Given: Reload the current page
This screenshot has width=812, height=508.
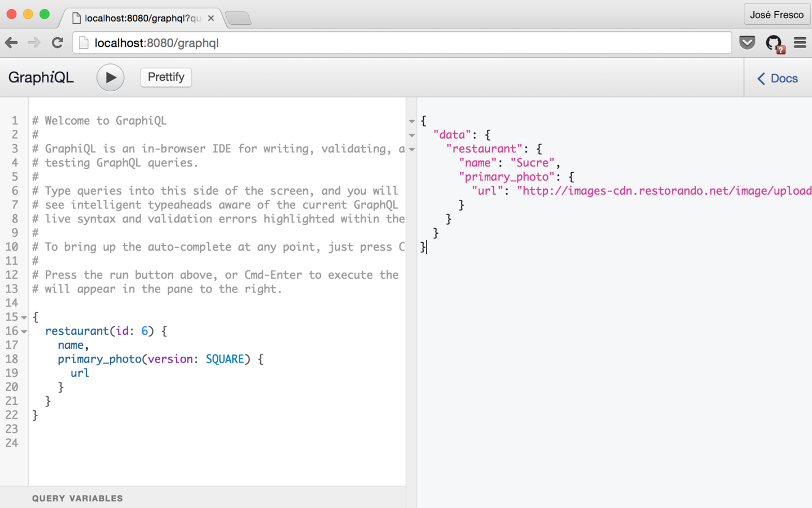Looking at the screenshot, I should coord(57,43).
